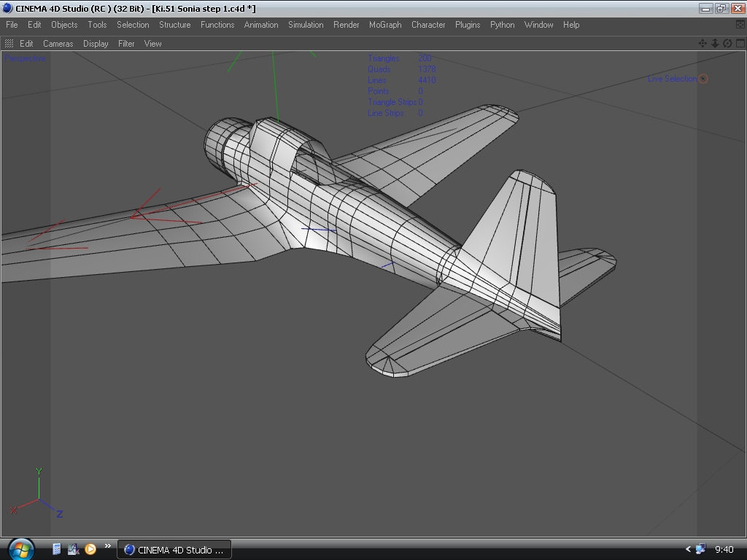The image size is (747, 560).
Task: Click the viewport rotate camera icon
Action: pos(727,44)
